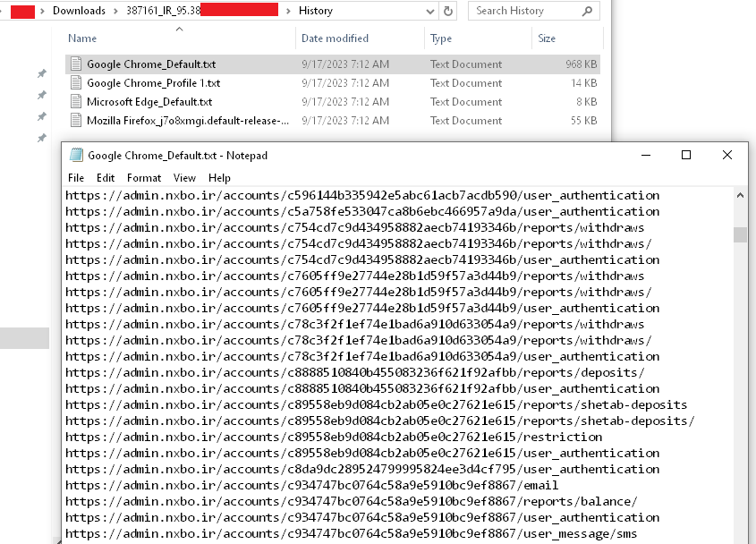
Task: Click the Type cell for Microsoft Edge_Default.txt
Action: [466, 102]
